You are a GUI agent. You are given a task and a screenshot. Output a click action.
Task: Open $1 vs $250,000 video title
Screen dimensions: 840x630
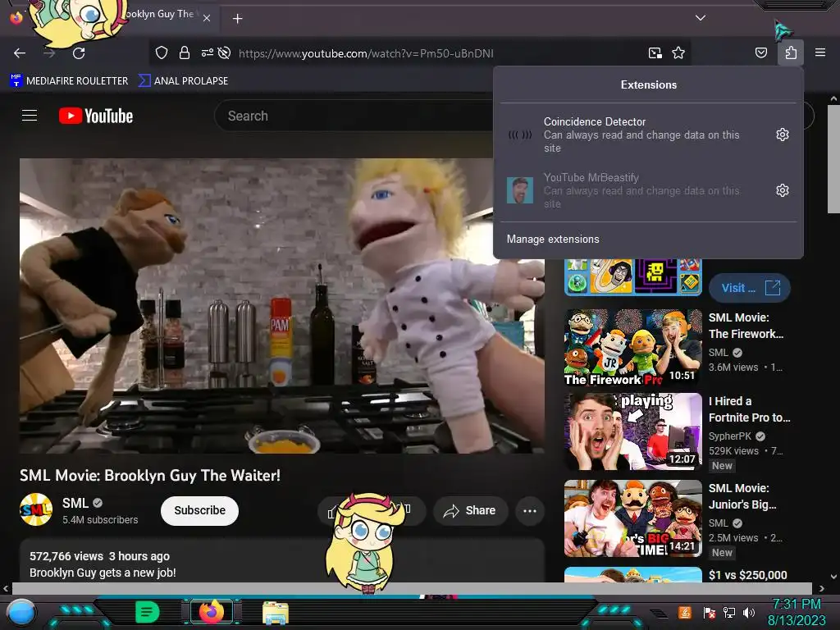748,575
